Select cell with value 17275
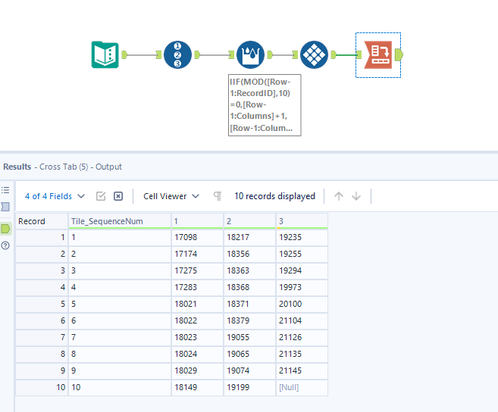This screenshot has width=498, height=412. [197, 271]
